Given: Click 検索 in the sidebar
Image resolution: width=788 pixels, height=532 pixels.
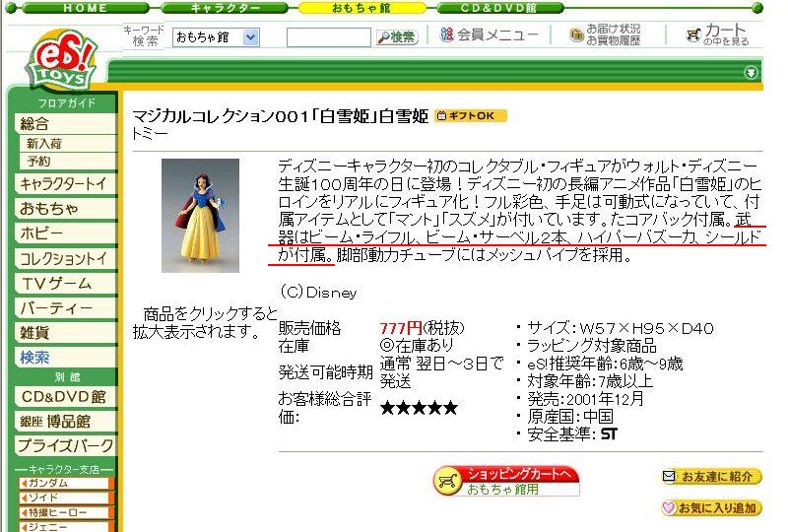Looking at the screenshot, I should (65, 358).
